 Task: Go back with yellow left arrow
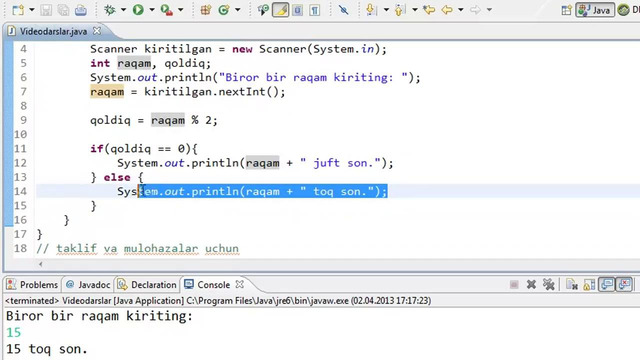(447, 10)
